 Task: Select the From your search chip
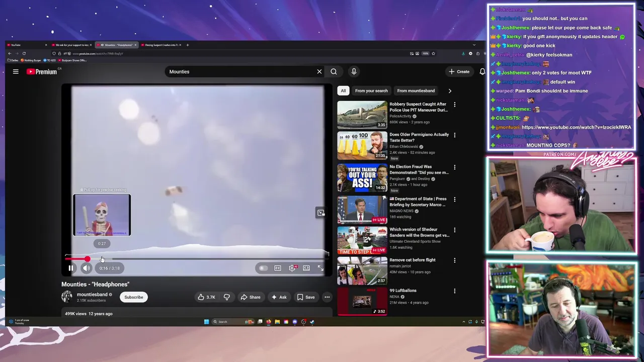tap(371, 90)
